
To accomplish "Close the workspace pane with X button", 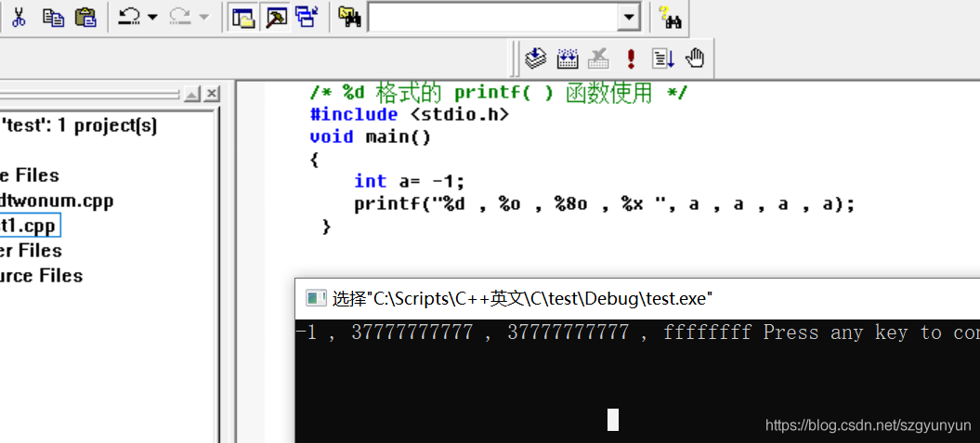I will [x=212, y=95].
